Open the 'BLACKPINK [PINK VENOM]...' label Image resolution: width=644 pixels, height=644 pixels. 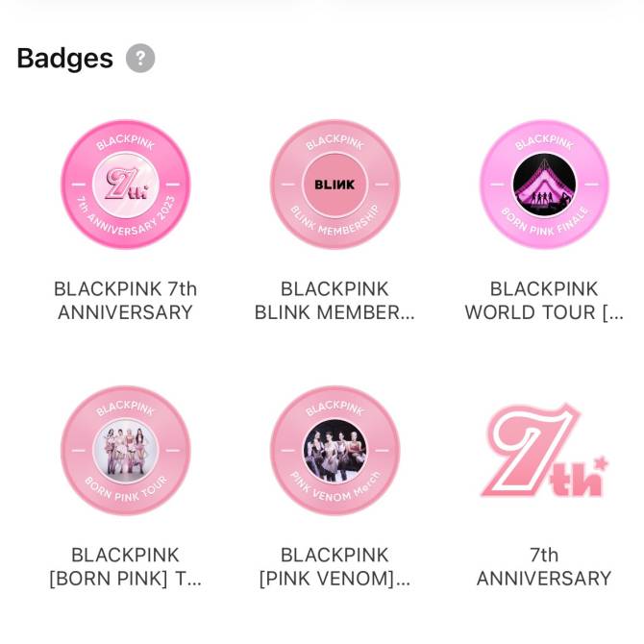coord(334,566)
